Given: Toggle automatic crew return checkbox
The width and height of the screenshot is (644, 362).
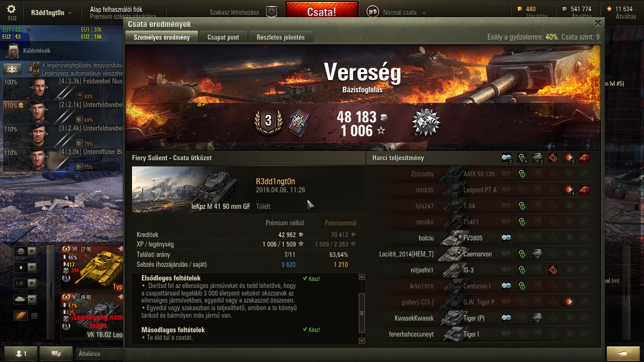Looking at the screenshot, I should coord(36,73).
